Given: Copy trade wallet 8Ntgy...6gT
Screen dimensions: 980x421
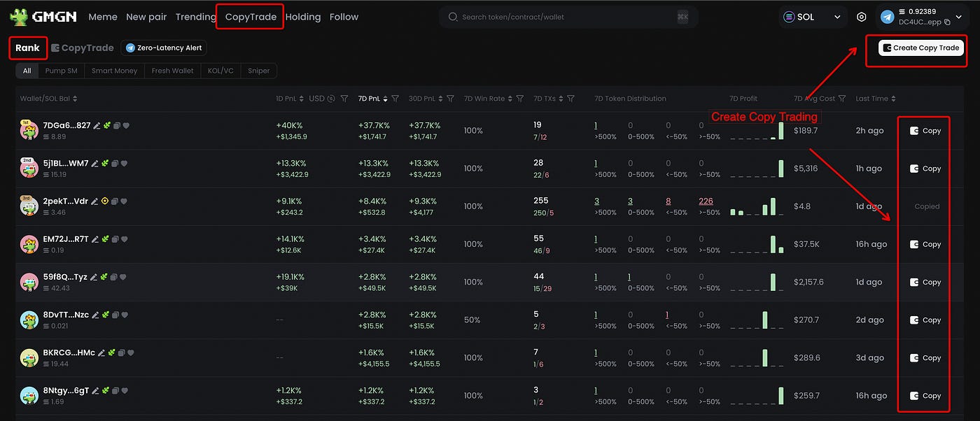Looking at the screenshot, I should pyautogui.click(x=925, y=395).
